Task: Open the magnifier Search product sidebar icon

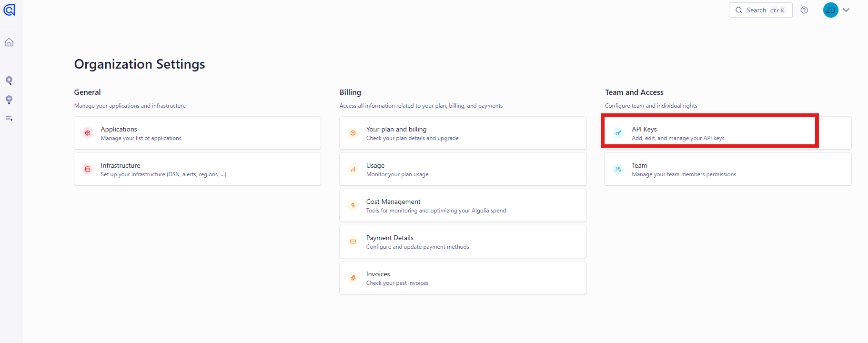Action: click(x=9, y=81)
